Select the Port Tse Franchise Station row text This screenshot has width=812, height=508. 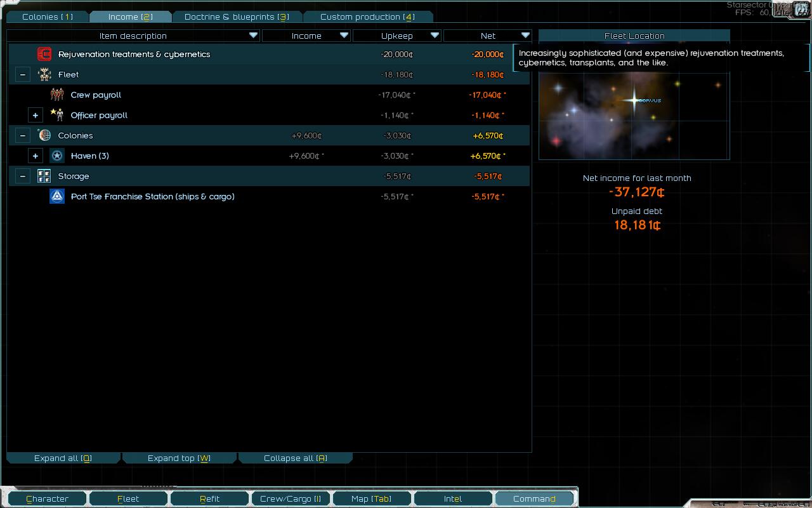point(153,196)
